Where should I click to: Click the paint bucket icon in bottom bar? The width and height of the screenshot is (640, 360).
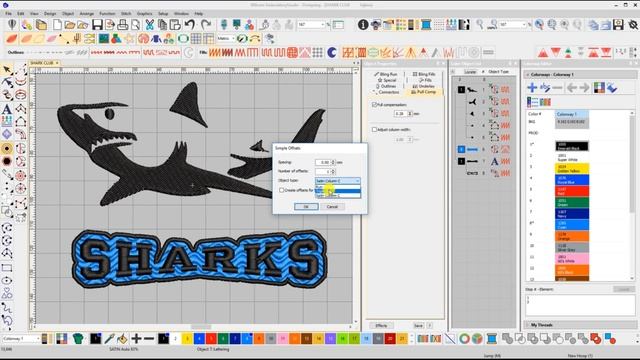point(122,338)
